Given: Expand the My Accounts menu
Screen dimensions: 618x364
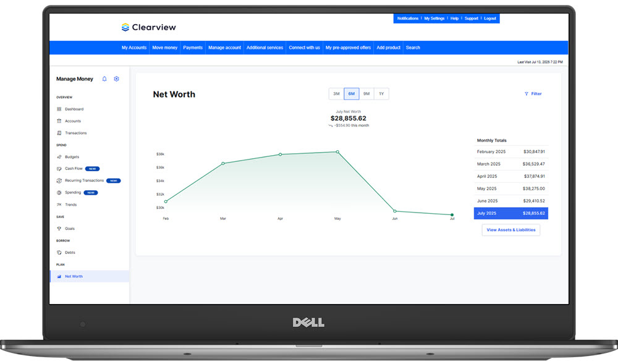Looking at the screenshot, I should (x=134, y=48).
